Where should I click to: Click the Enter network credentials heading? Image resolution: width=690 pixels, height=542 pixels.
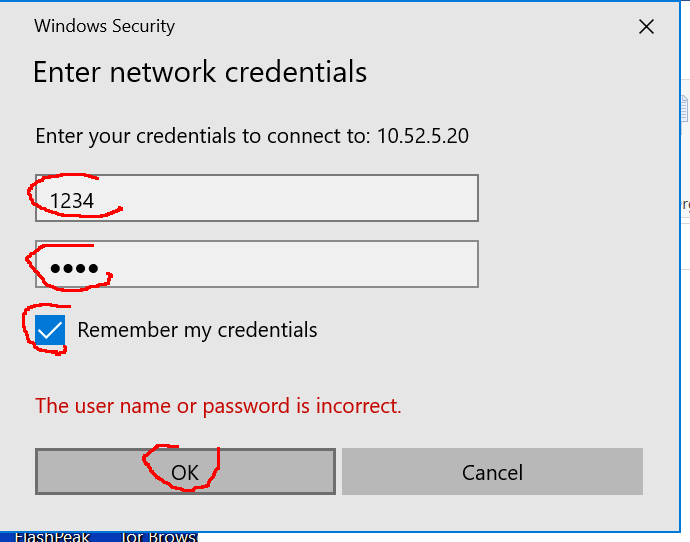[x=200, y=72]
